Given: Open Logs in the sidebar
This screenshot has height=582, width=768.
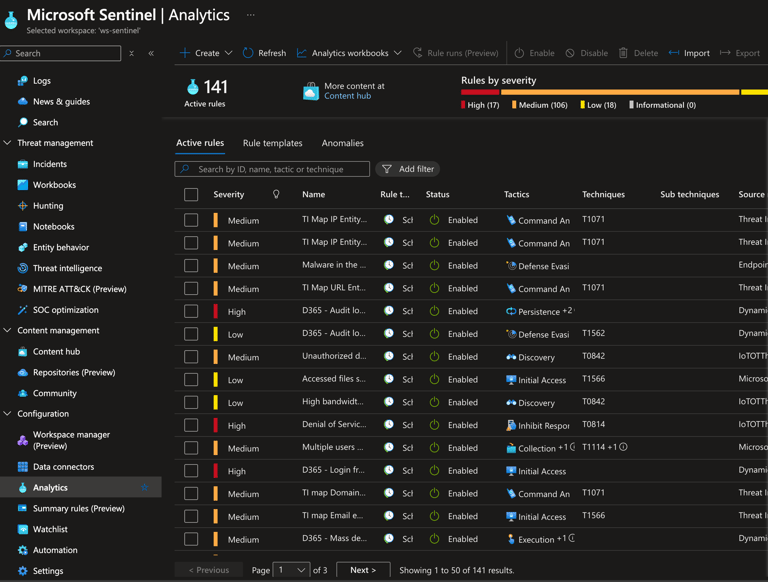Looking at the screenshot, I should point(42,81).
